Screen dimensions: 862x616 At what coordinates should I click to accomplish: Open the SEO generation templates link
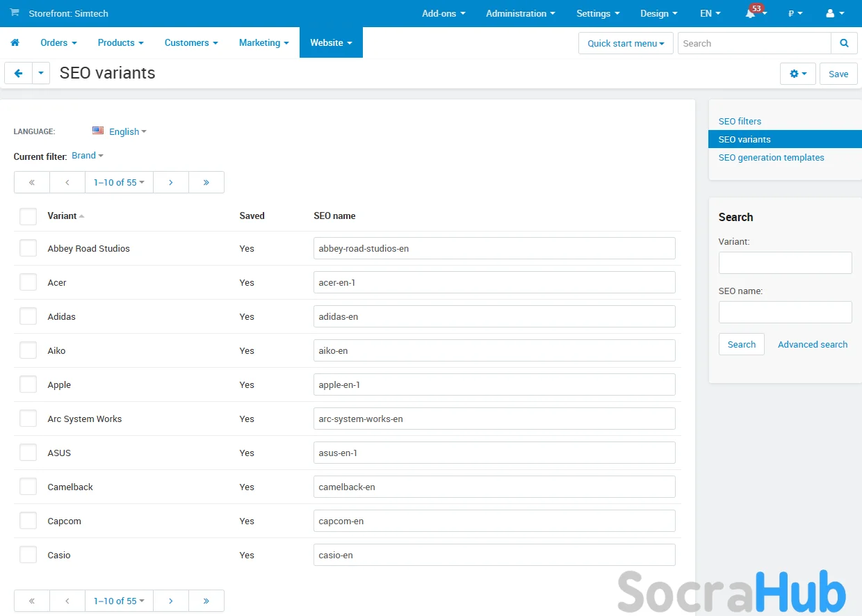[771, 158]
